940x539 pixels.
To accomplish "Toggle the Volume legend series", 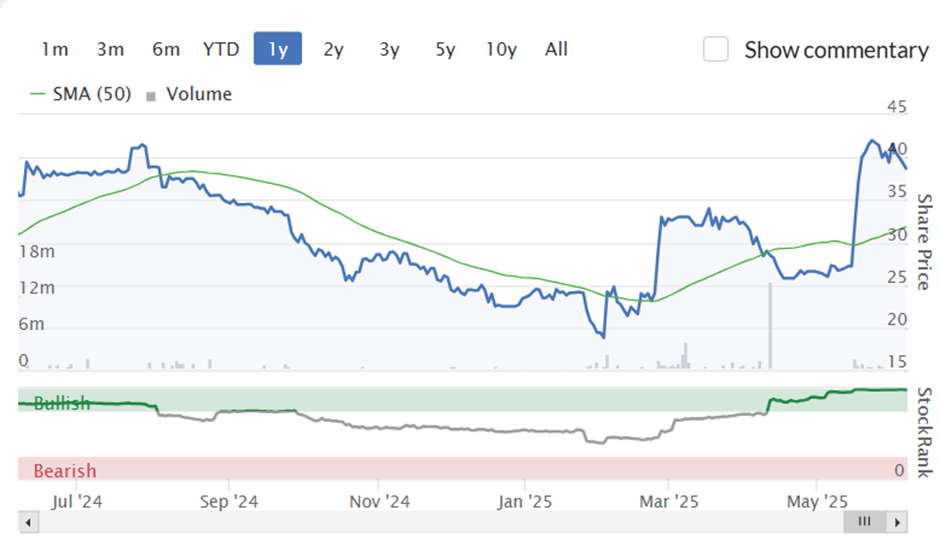I will pos(189,94).
